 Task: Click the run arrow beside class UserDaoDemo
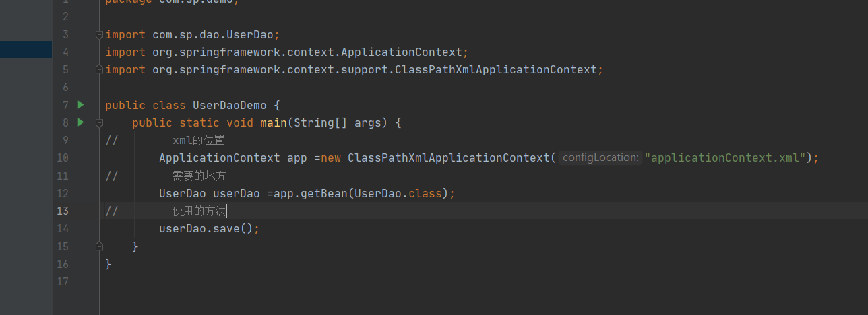point(81,104)
